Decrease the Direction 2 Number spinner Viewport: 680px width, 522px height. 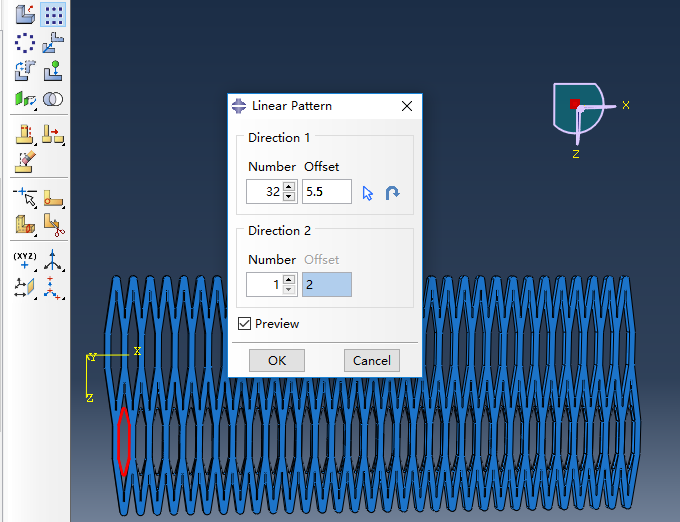(x=289, y=289)
